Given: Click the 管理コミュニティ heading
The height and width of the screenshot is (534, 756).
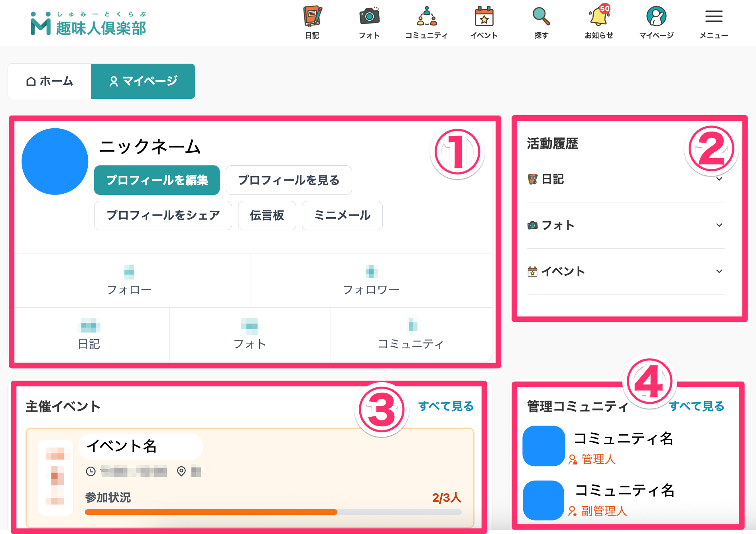Looking at the screenshot, I should coord(577,406).
